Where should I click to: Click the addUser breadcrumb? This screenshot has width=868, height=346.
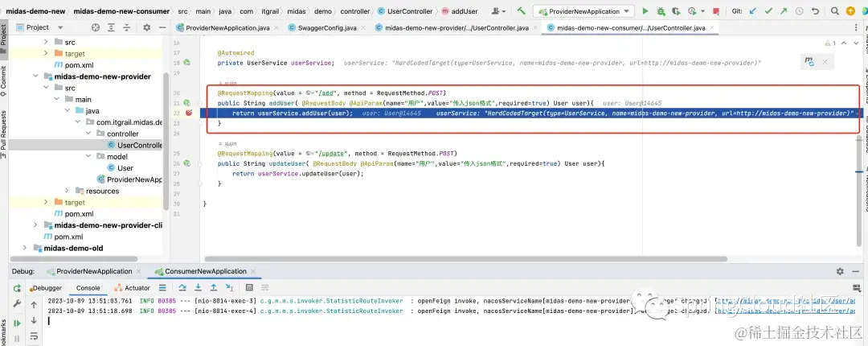pos(460,11)
